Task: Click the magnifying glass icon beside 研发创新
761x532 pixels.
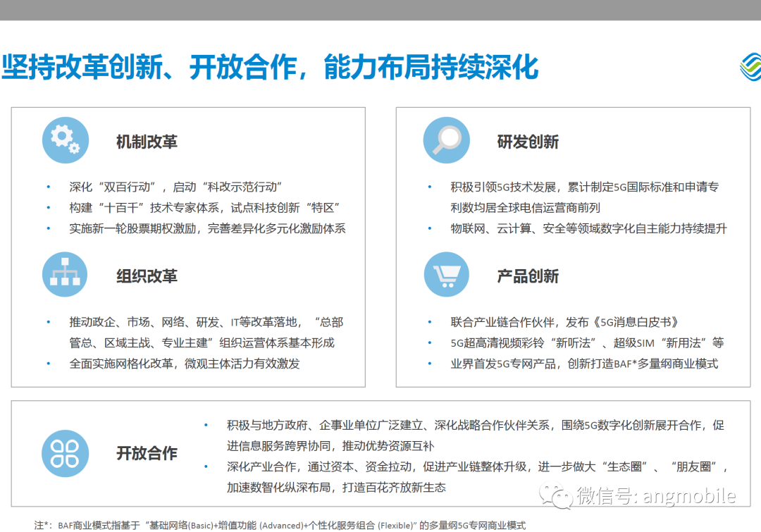Action: pos(447,140)
